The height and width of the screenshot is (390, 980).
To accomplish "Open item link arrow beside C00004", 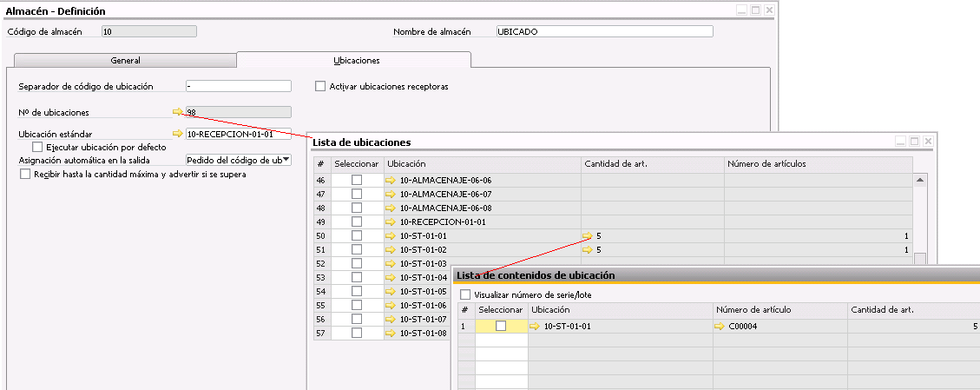I will click(x=720, y=326).
